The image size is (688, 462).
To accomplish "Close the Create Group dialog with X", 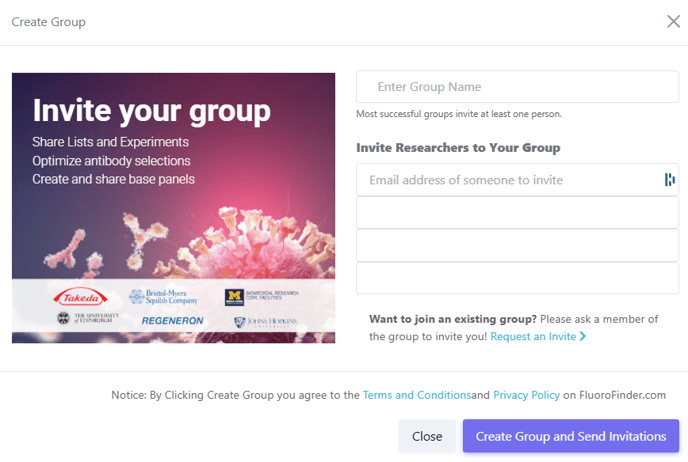I will pos(673,21).
